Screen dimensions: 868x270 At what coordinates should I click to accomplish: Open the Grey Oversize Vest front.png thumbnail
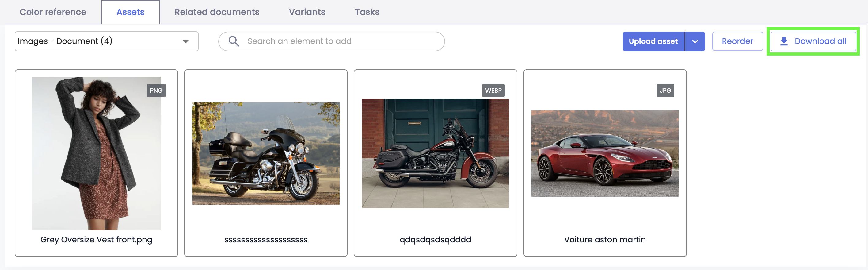pyautogui.click(x=96, y=153)
